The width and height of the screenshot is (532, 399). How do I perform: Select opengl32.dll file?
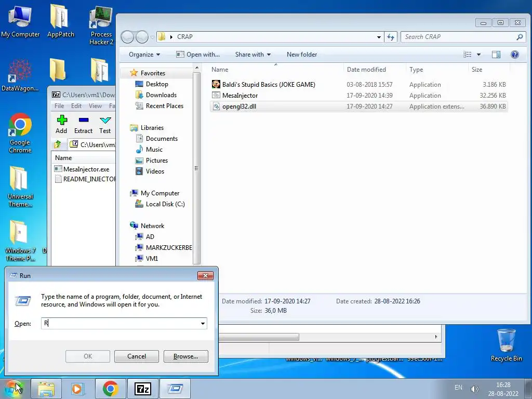pyautogui.click(x=358, y=106)
